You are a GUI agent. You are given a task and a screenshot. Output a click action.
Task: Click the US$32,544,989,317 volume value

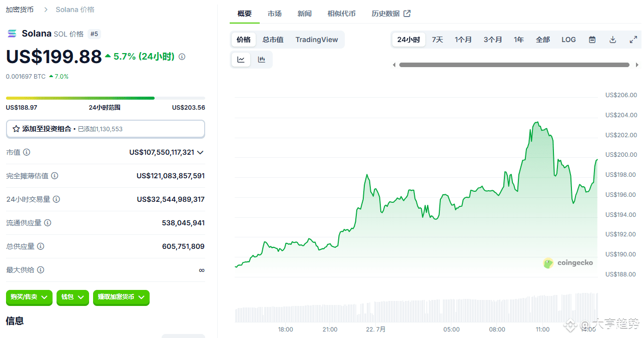(x=171, y=199)
